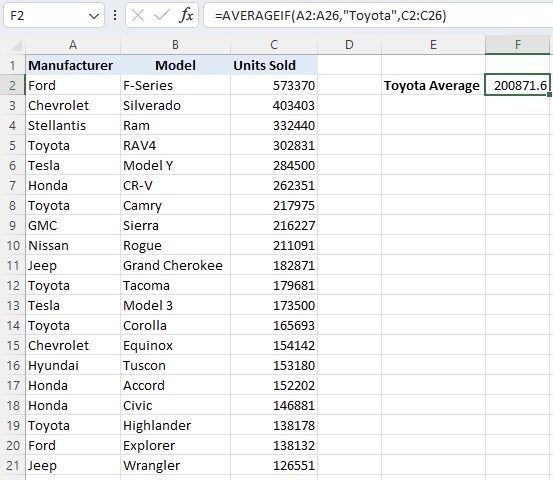This screenshot has width=553, height=480.
Task: Select row 21 header
Action: click(13, 465)
